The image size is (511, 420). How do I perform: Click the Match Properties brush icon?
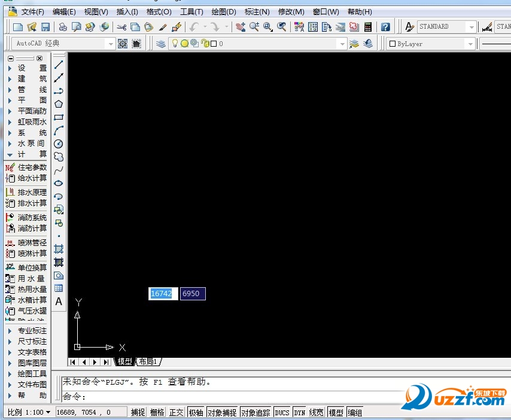coord(163,27)
